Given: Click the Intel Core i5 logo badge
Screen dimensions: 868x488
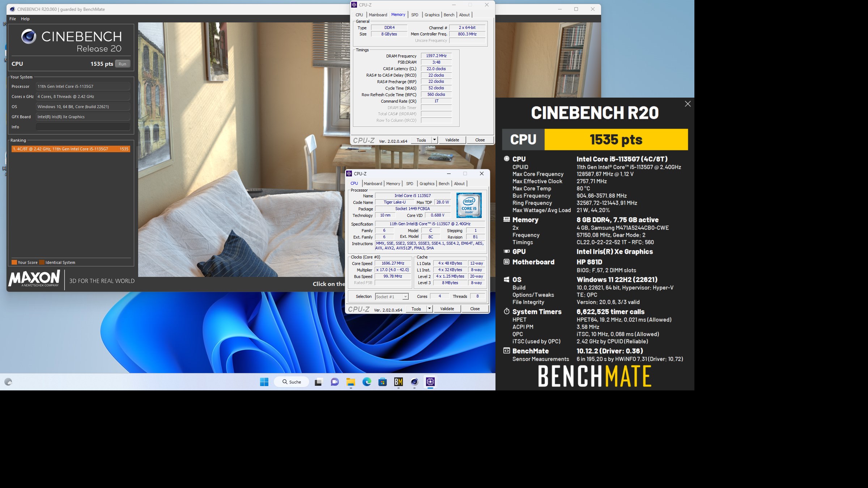Looking at the screenshot, I should 469,205.
